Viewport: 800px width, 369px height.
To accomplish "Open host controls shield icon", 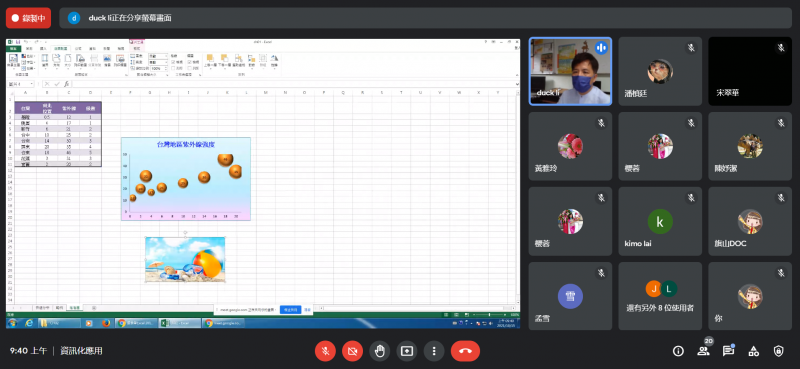I will pos(778,351).
